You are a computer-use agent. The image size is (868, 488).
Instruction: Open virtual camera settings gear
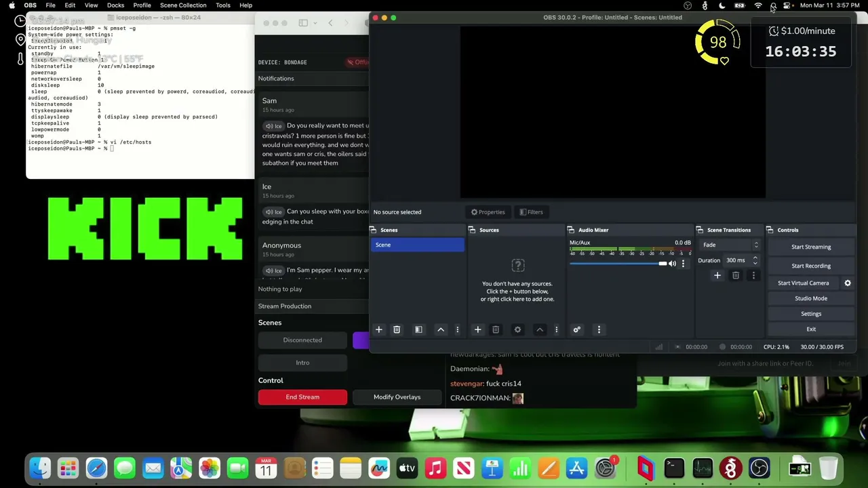coord(848,283)
